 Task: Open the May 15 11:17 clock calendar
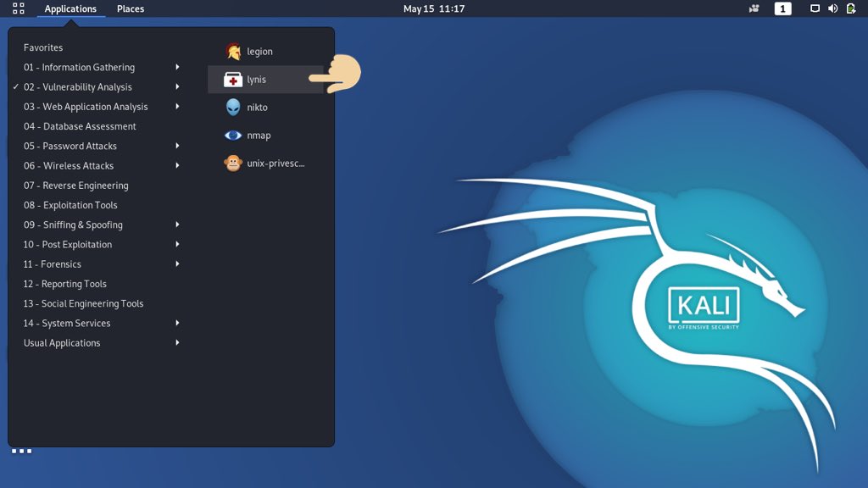coord(434,8)
